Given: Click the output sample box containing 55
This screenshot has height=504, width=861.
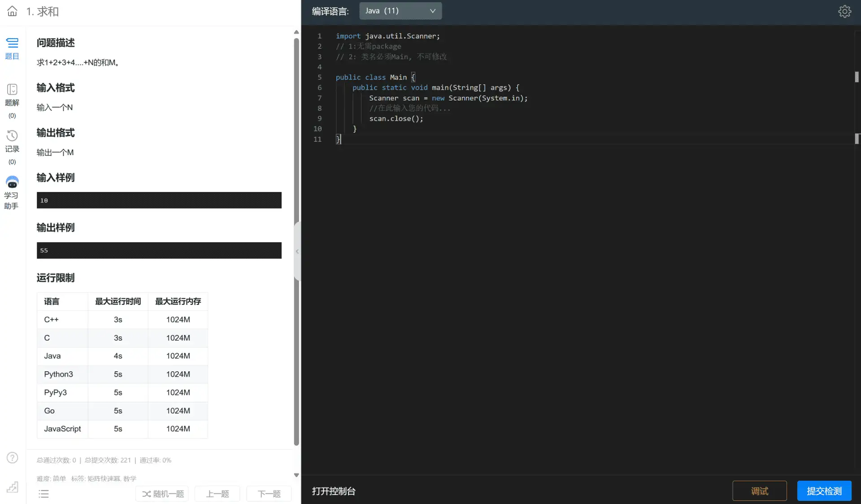Looking at the screenshot, I should click(159, 250).
